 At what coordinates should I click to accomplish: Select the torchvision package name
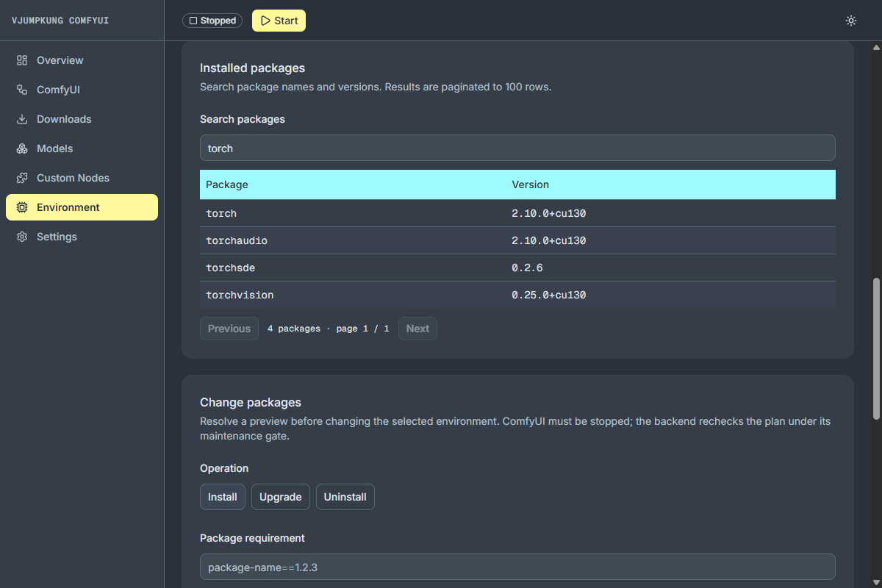coord(240,295)
